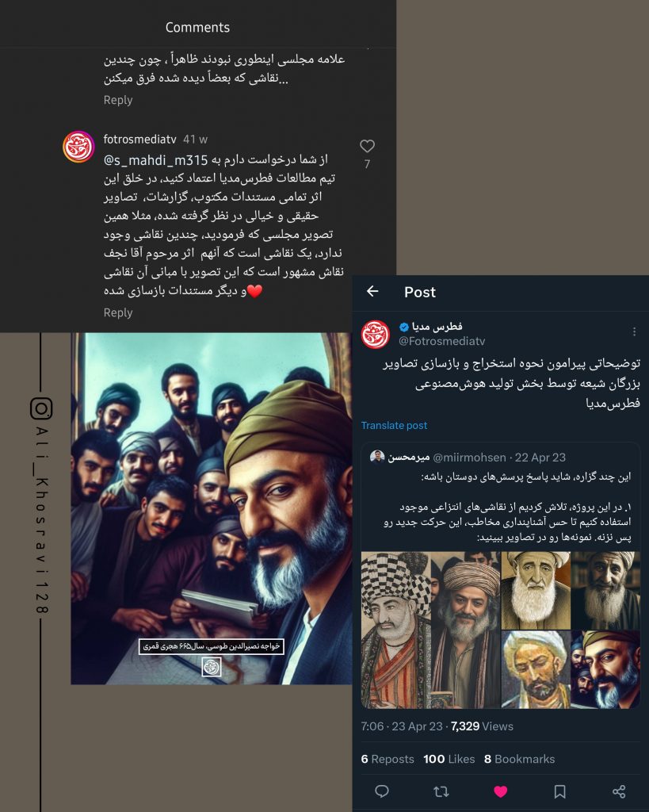Like the fotrosmediatv comment with heart

point(367,147)
